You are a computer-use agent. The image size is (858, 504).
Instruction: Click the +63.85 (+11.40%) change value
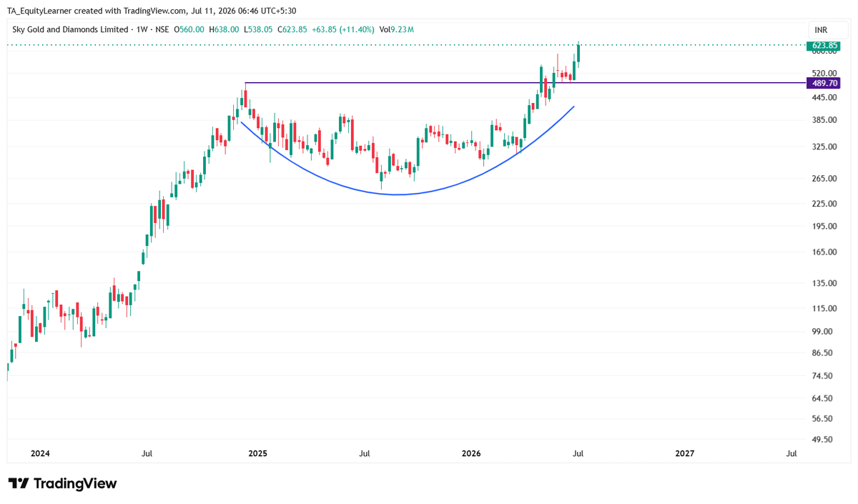click(342, 29)
